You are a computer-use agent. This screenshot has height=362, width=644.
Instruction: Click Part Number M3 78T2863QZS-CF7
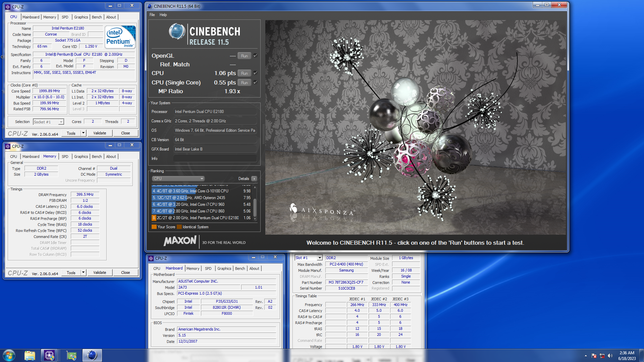point(346,282)
